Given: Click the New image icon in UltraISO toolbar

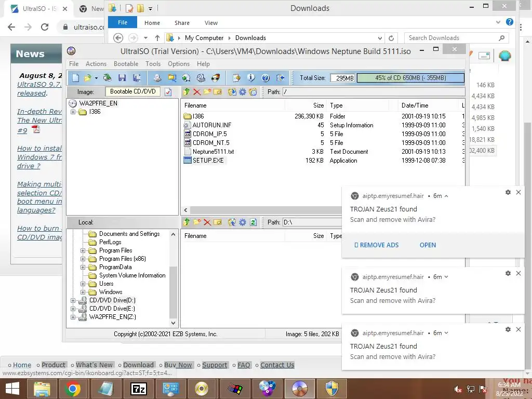Looking at the screenshot, I should coord(76,78).
